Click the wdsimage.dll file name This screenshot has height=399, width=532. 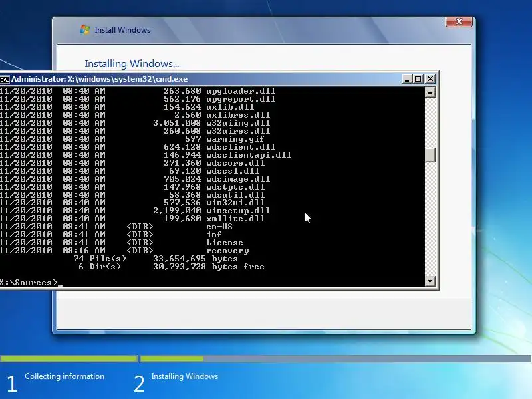click(x=238, y=179)
